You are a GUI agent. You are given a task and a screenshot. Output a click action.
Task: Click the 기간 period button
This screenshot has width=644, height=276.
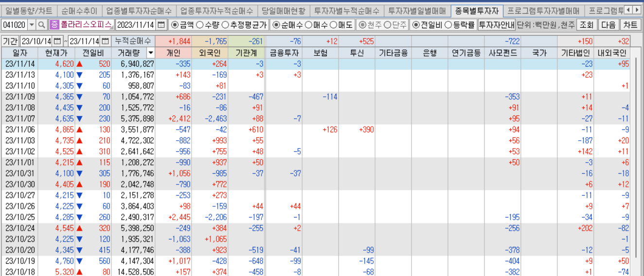(x=10, y=41)
